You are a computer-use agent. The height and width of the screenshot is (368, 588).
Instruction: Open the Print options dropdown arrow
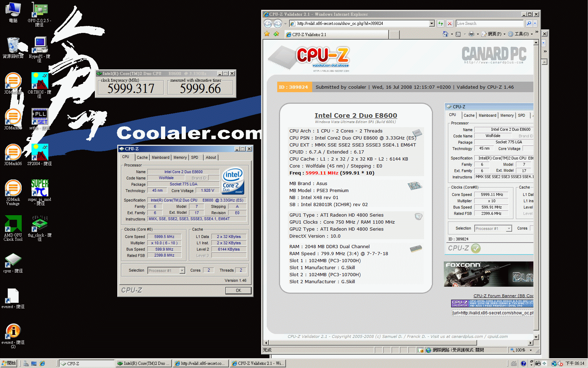(478, 34)
